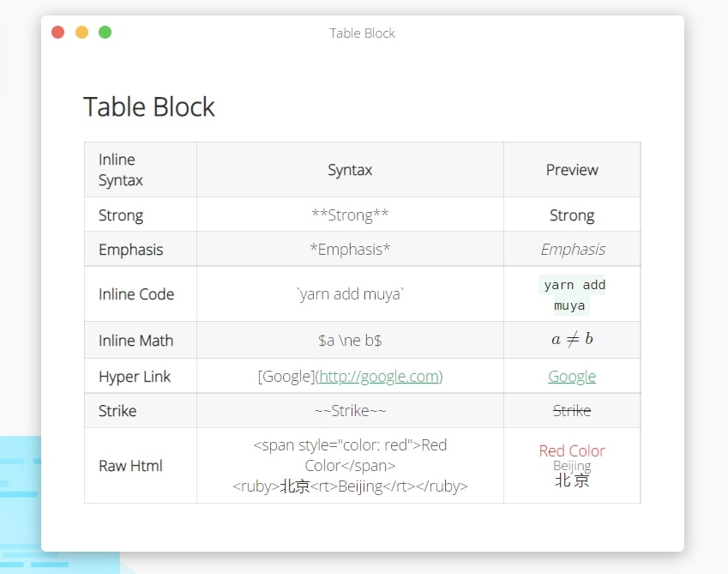Click the red close window button
Screen dimensions: 728x574
[x=58, y=33]
